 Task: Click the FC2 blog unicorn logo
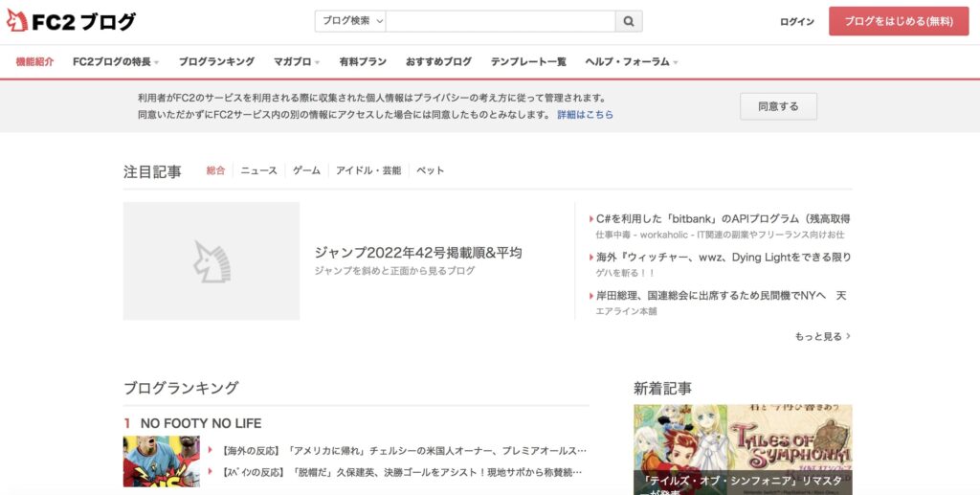coord(71,22)
